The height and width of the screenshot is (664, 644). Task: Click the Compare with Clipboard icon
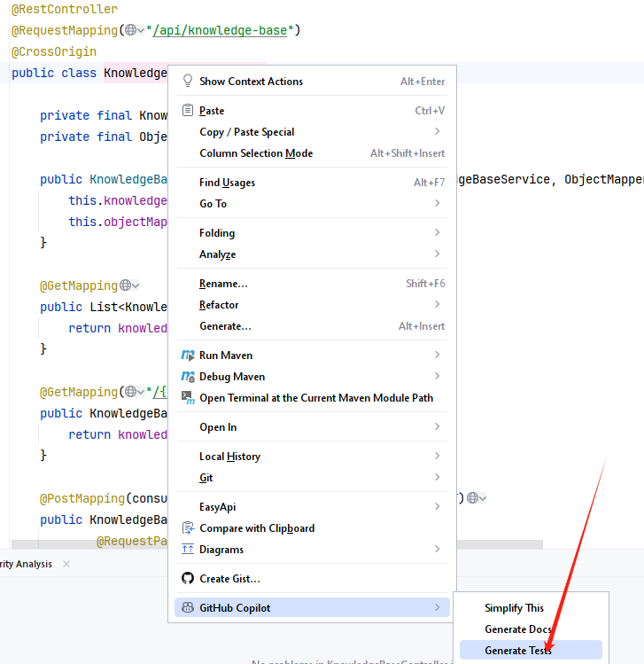[x=188, y=528]
